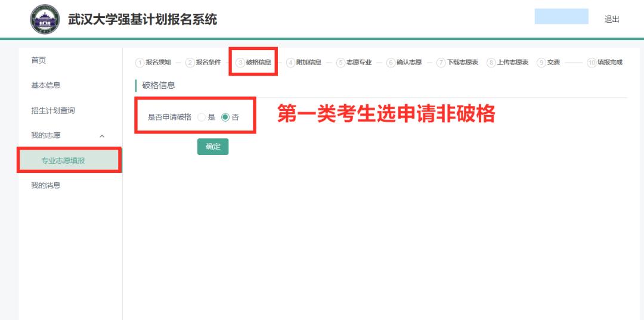
Task: Go to step 10 填报完成
Action: tap(605, 63)
